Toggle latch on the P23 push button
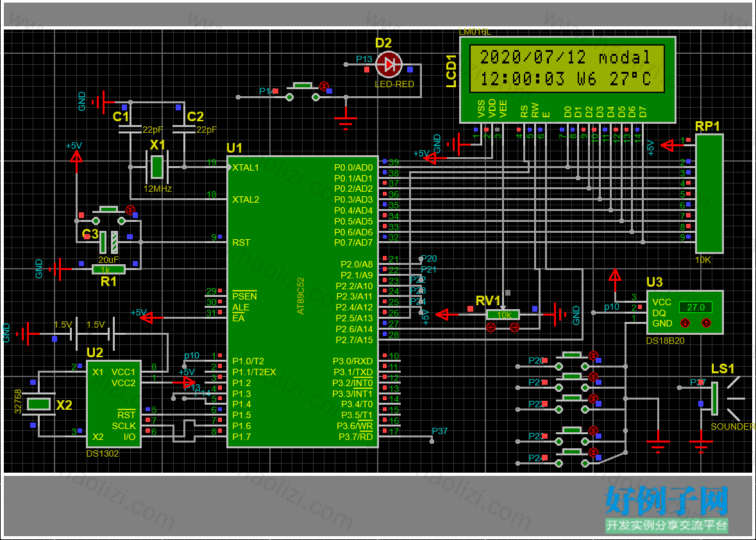756x540 pixels. (x=593, y=430)
